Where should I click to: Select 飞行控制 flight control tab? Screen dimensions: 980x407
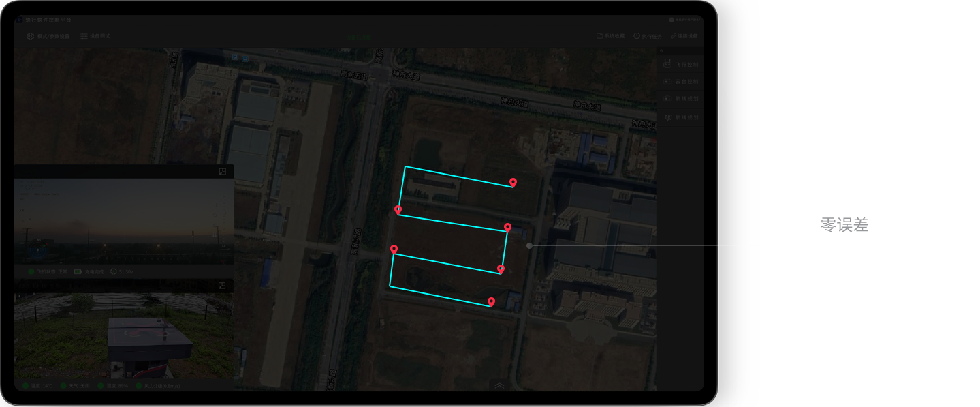[x=681, y=65]
